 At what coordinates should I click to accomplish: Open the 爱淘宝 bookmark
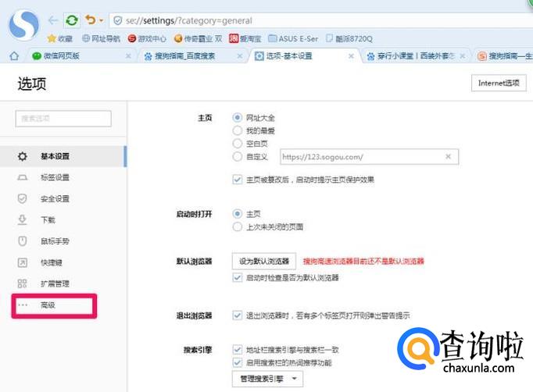[x=245, y=38]
